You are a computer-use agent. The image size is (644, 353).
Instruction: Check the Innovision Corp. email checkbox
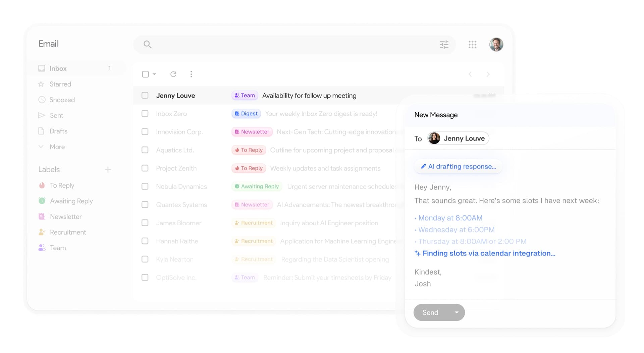pos(145,132)
